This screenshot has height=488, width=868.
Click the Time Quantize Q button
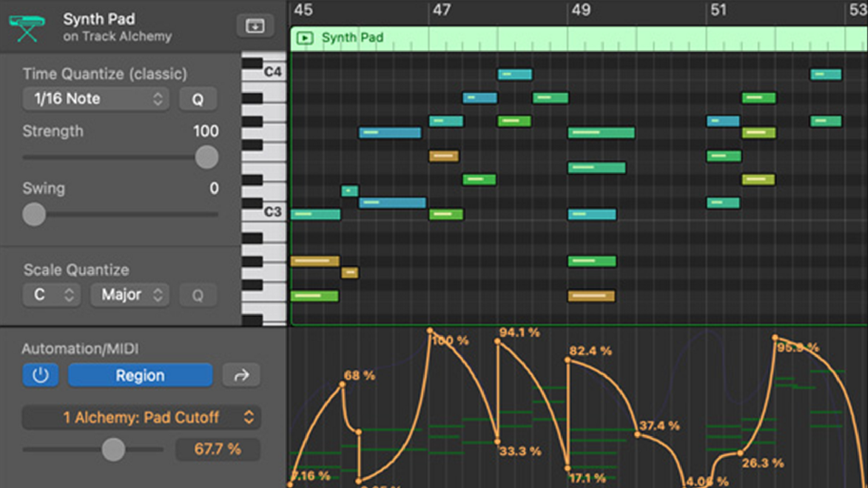198,99
